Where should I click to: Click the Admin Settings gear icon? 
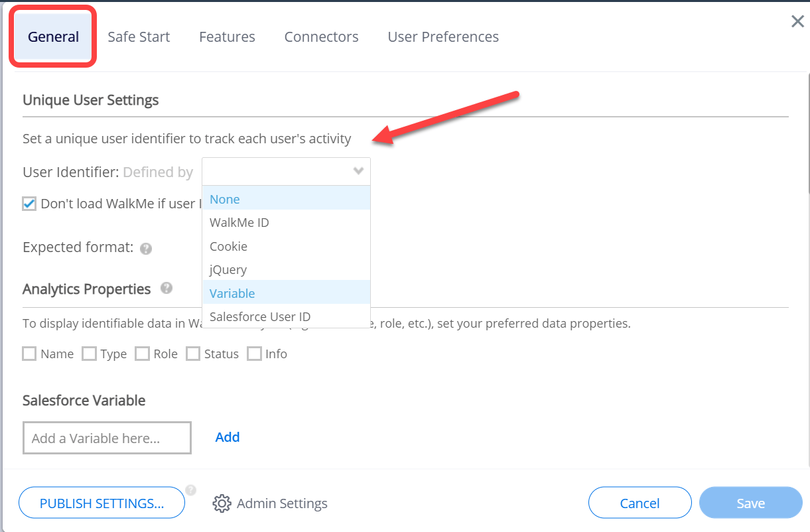[x=224, y=503]
